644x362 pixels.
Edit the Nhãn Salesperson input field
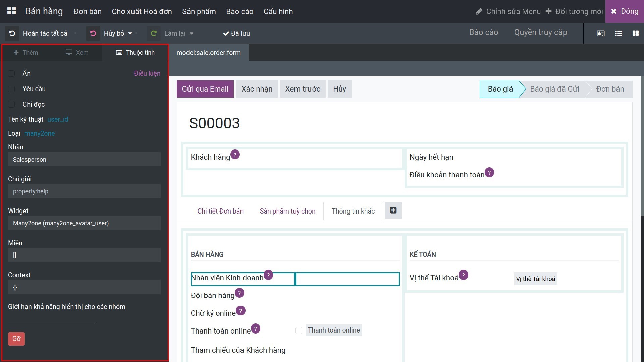84,159
